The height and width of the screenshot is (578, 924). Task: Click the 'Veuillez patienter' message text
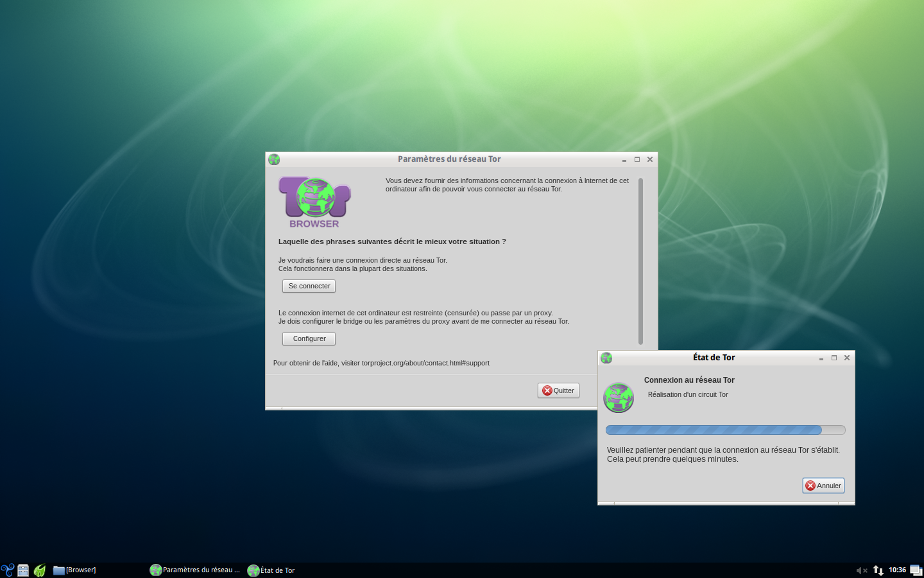[723, 455]
